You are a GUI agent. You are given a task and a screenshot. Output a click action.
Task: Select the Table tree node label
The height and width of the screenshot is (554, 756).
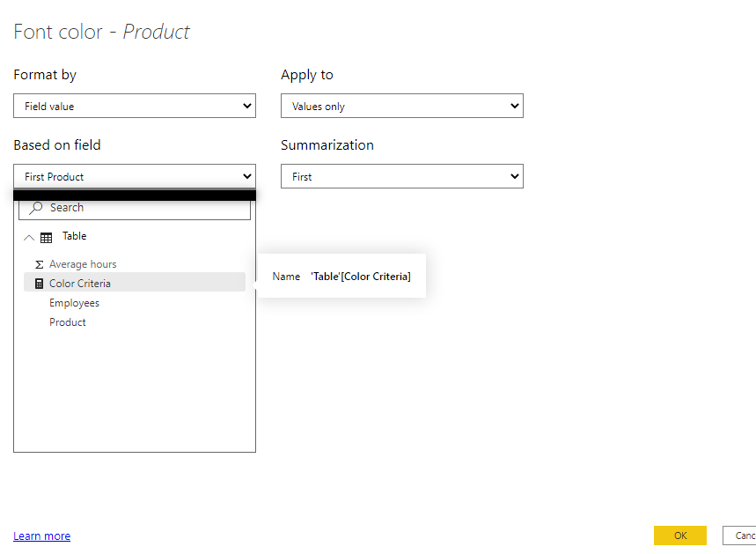(74, 236)
